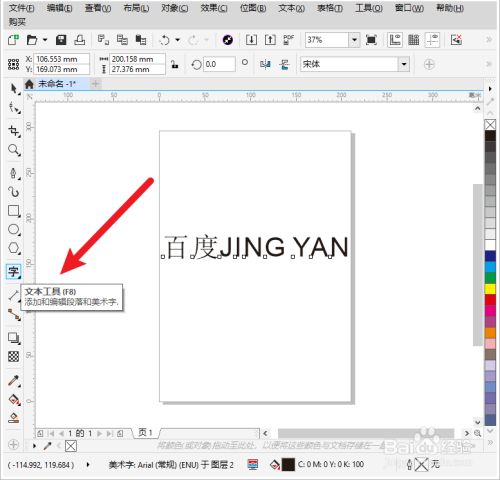Toggle lock ratio padlock
The height and width of the screenshot is (480, 500).
pyautogui.click(x=174, y=64)
